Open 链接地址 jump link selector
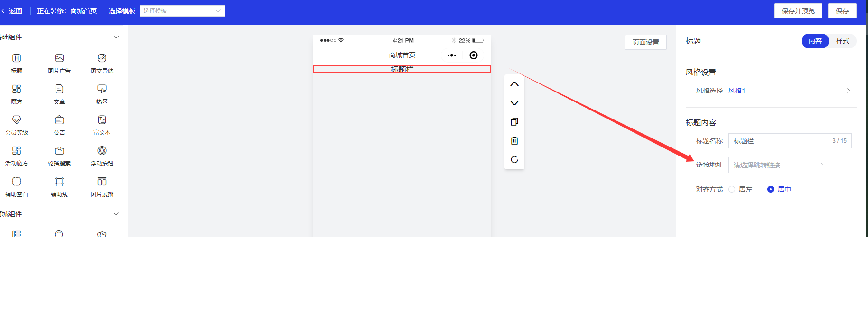 click(x=778, y=165)
